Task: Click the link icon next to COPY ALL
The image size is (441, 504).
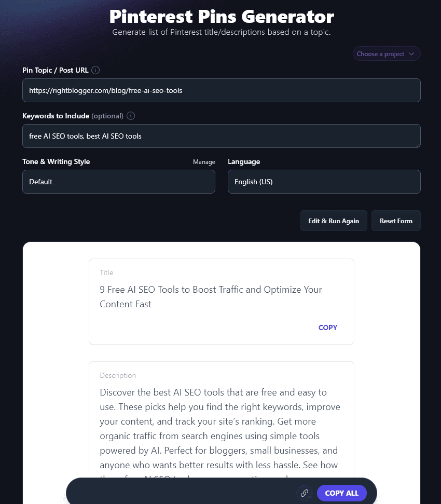Action: pos(305,493)
